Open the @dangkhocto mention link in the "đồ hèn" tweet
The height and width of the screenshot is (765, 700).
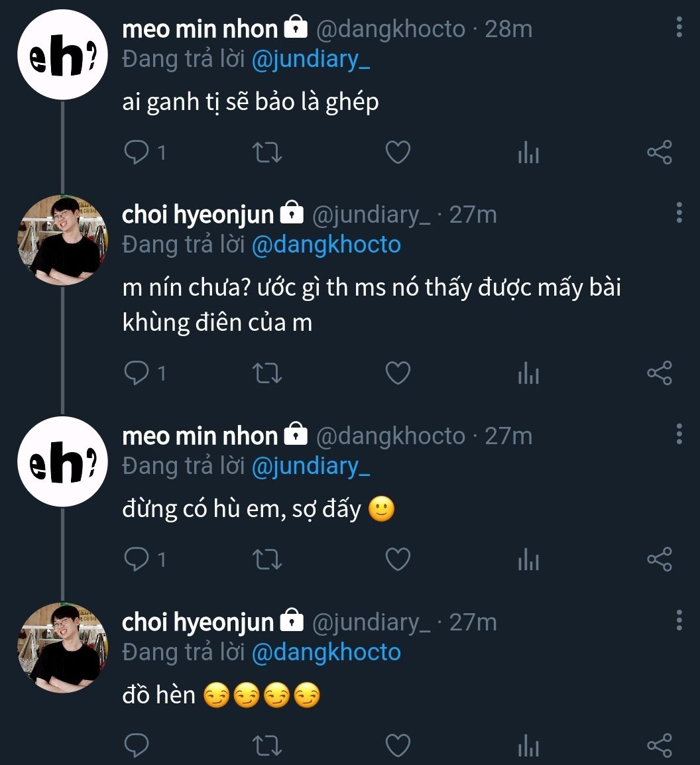326,652
